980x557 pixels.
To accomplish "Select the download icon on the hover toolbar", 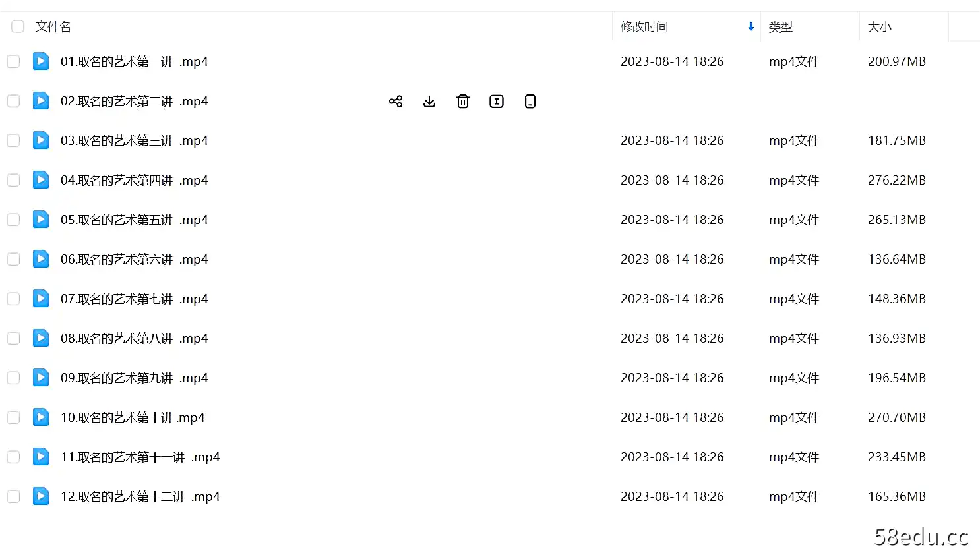I will point(429,101).
